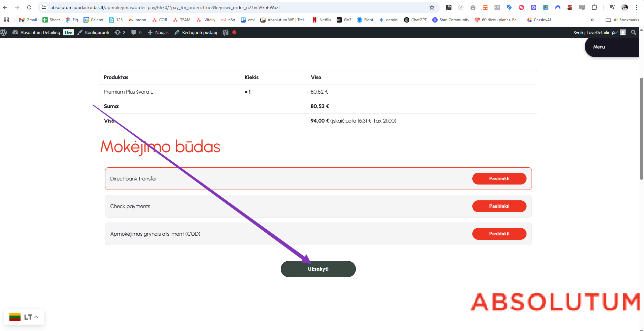This screenshot has height=331, width=644.
Task: Bookmark this page with the star icon
Action: click(x=432, y=7)
